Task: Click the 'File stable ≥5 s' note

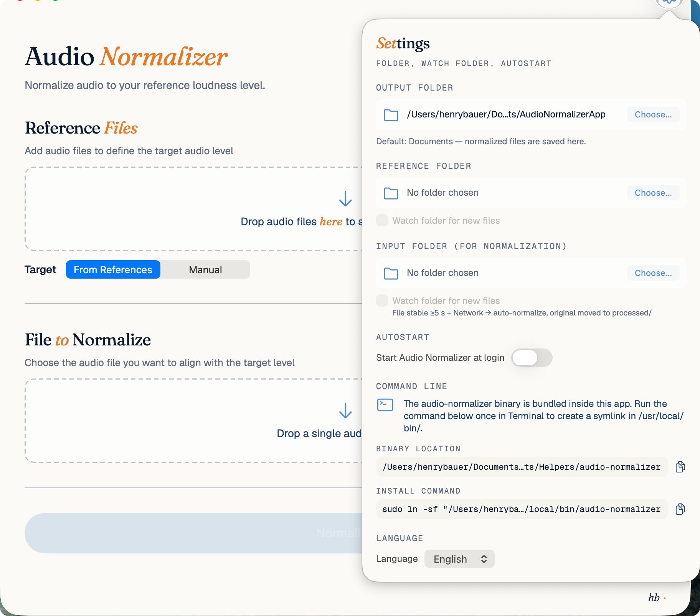Action: 522,313
